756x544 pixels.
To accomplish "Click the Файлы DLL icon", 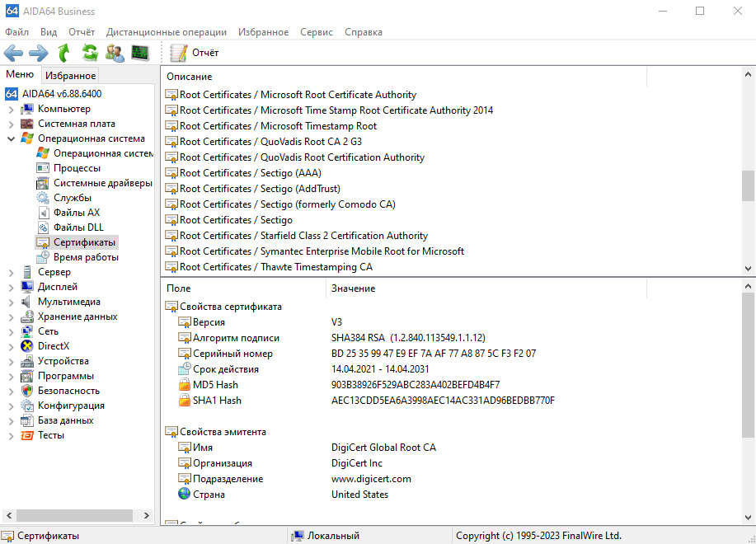I will [43, 227].
